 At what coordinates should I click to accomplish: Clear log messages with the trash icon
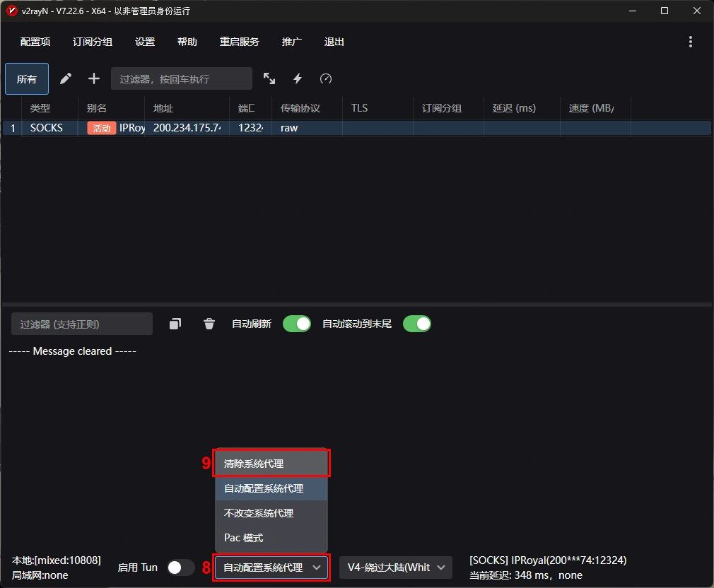click(209, 324)
